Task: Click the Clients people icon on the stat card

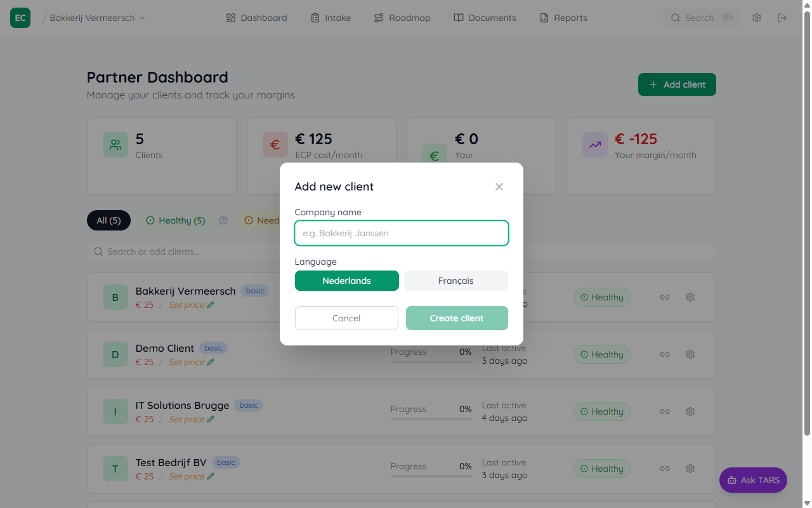Action: (115, 145)
